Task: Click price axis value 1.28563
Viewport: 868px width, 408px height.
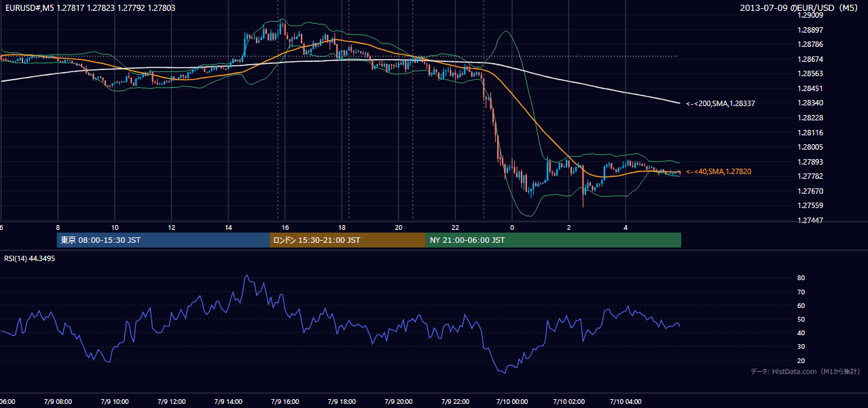Action: (x=810, y=73)
